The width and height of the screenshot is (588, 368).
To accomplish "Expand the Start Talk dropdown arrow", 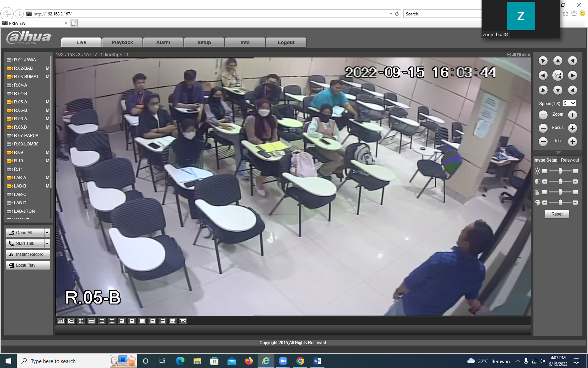I will pos(47,244).
